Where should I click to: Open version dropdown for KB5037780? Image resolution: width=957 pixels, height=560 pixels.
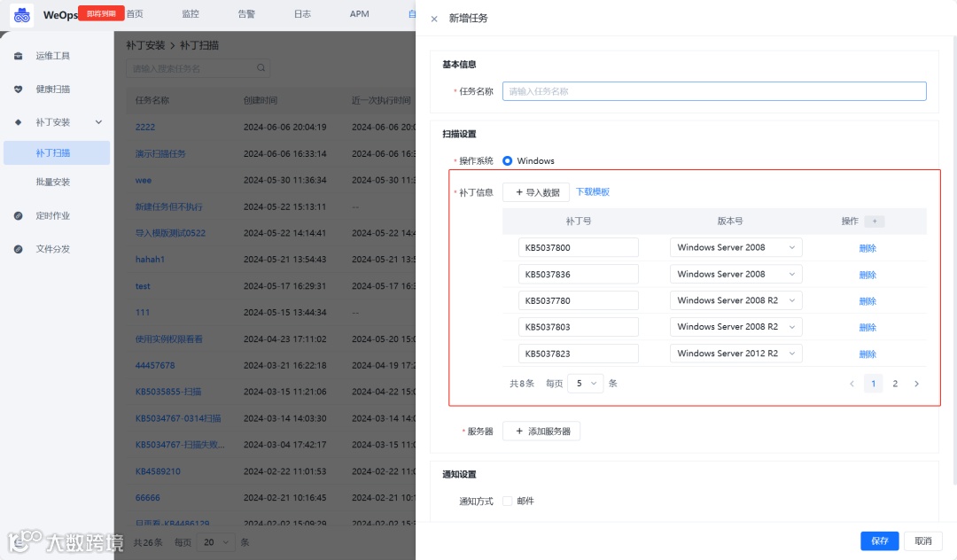[736, 300]
